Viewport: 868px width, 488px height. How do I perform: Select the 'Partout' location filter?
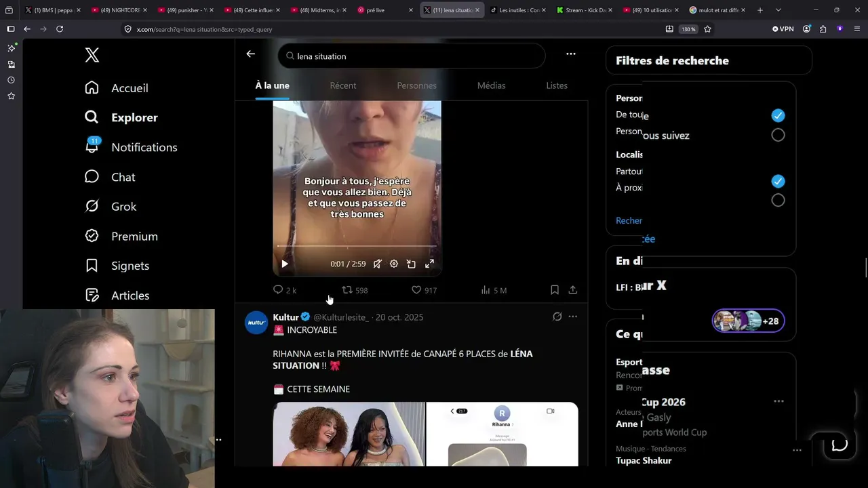click(778, 181)
